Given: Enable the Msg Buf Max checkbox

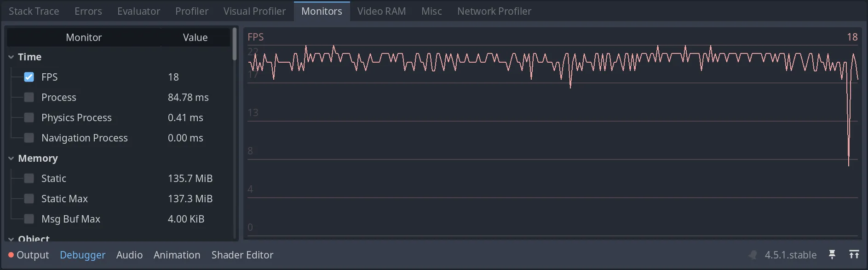Looking at the screenshot, I should (29, 219).
